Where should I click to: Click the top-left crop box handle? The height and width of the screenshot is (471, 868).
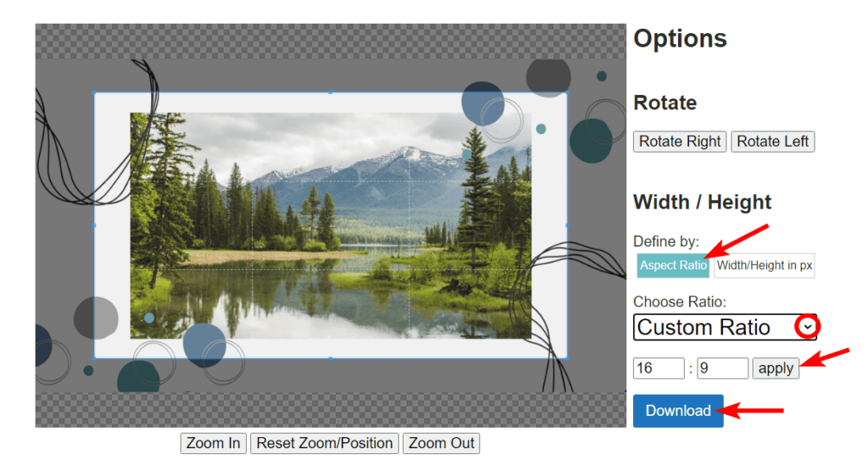(94, 92)
